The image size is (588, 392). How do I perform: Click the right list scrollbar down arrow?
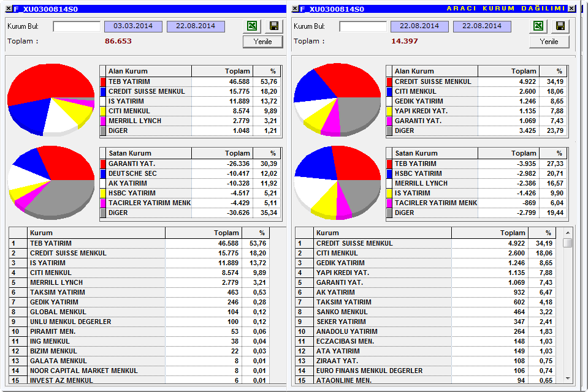[568, 379]
